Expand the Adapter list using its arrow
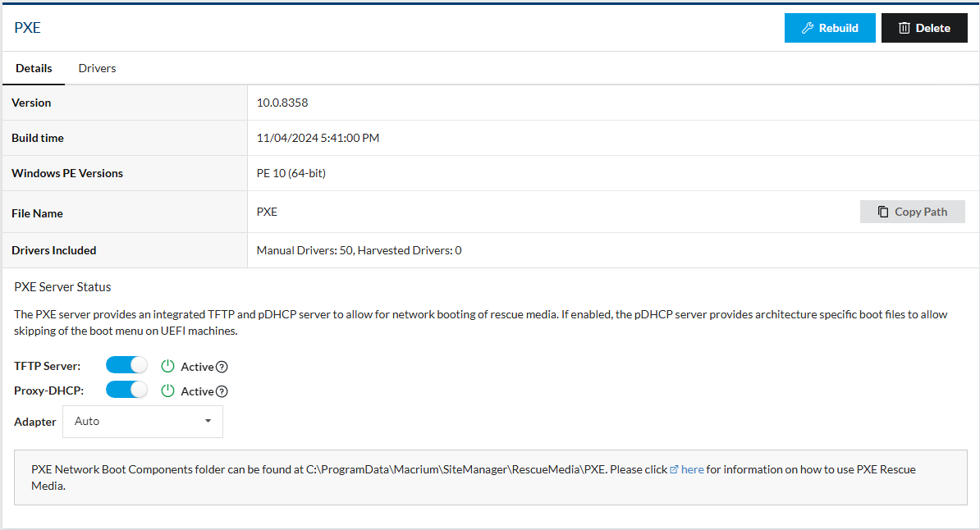 (x=208, y=421)
